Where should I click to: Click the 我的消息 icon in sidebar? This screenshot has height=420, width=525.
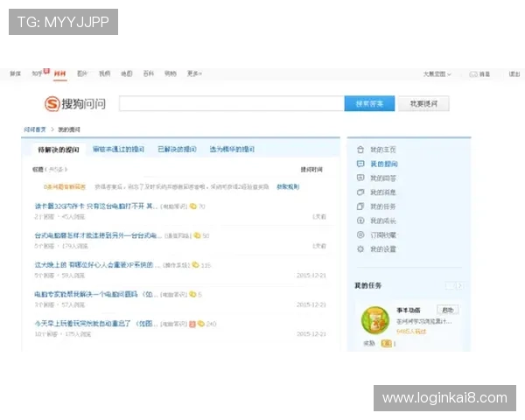[360, 192]
